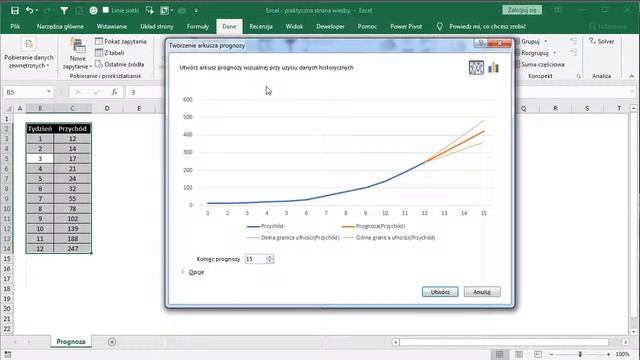Click the Utwórz button
Viewport: 640px width, 360px height.
440,292
